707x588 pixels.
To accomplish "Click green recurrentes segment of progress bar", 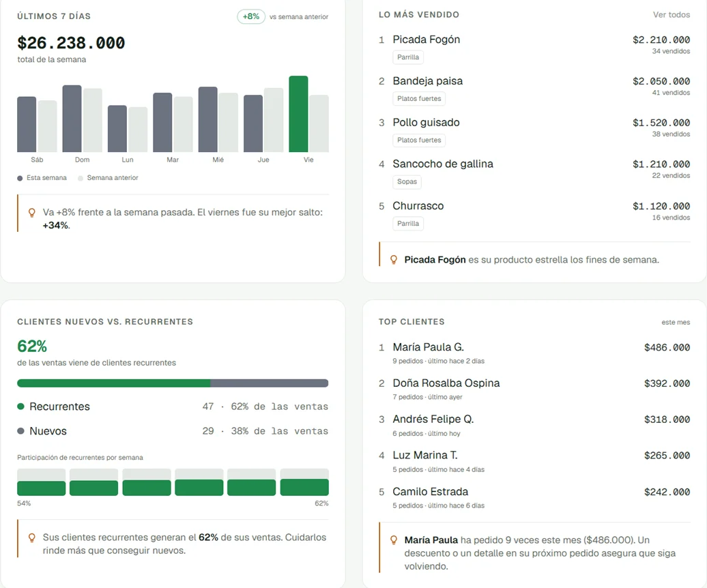I will (x=113, y=383).
